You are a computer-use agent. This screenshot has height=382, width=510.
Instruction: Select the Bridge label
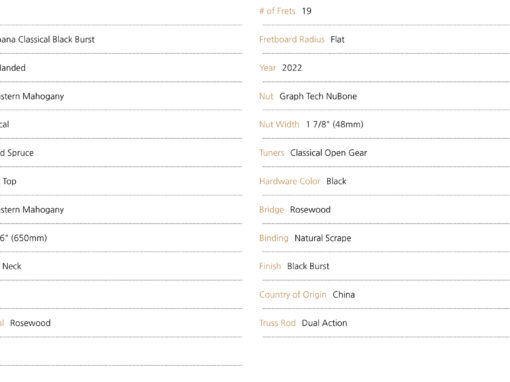[271, 210]
